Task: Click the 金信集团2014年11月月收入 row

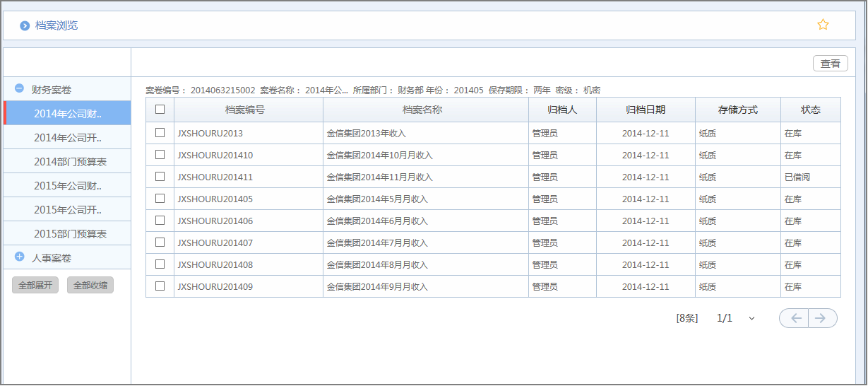Action: [x=379, y=177]
